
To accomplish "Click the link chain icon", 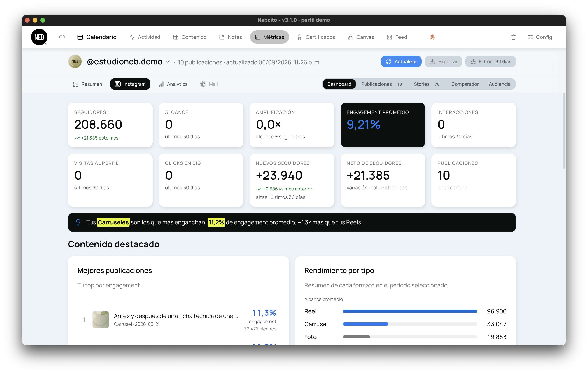I will click(x=62, y=37).
